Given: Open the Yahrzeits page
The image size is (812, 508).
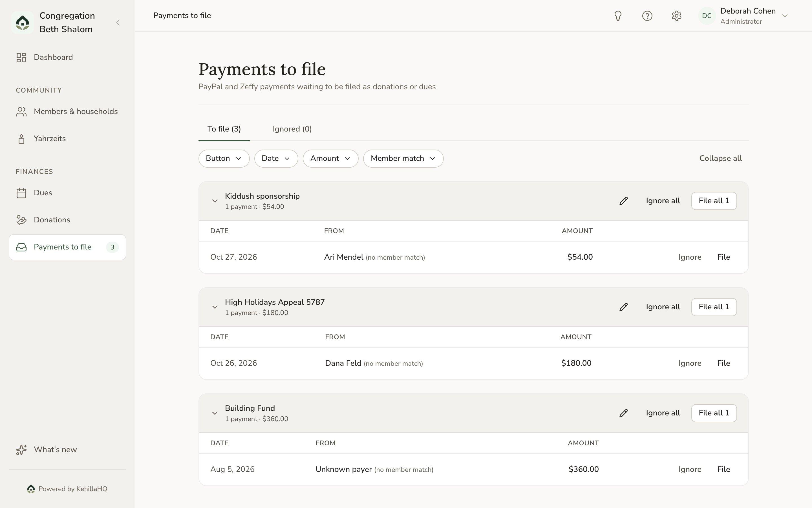Looking at the screenshot, I should [x=67, y=139].
